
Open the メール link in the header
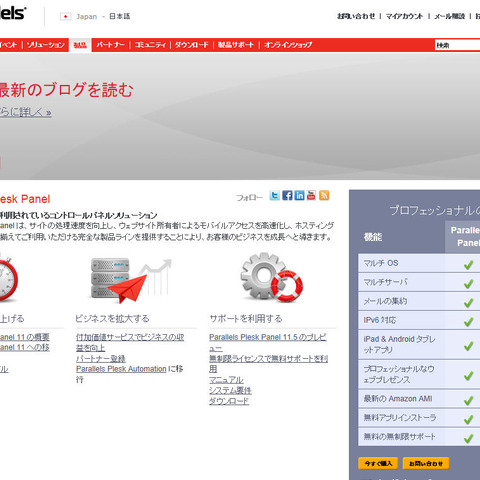[449, 16]
